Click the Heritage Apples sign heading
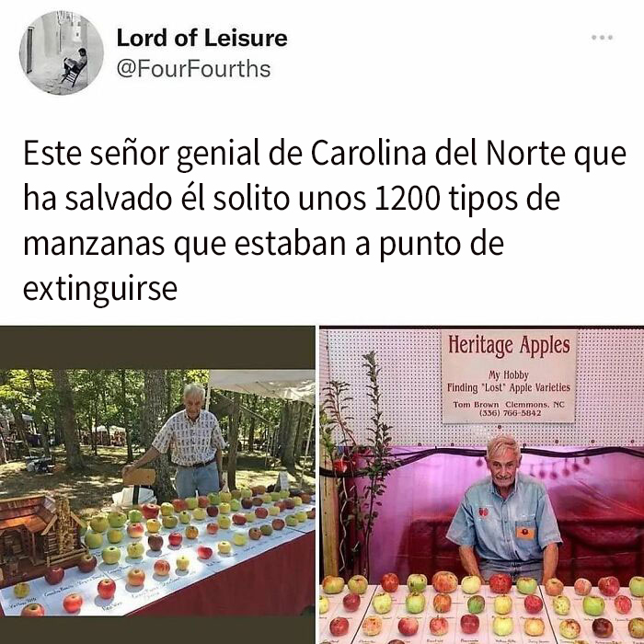The height and width of the screenshot is (644, 644). coord(509,345)
